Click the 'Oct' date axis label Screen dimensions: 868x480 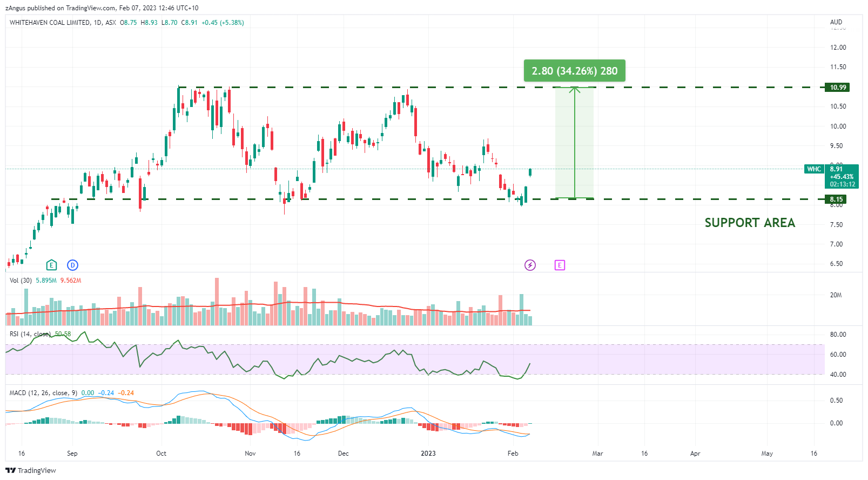point(161,454)
